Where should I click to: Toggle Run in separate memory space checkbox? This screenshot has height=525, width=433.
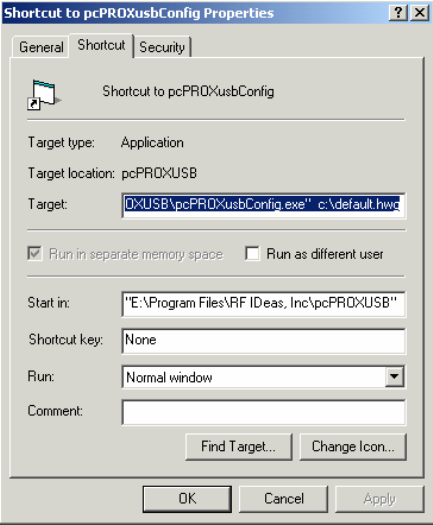pyautogui.click(x=34, y=253)
